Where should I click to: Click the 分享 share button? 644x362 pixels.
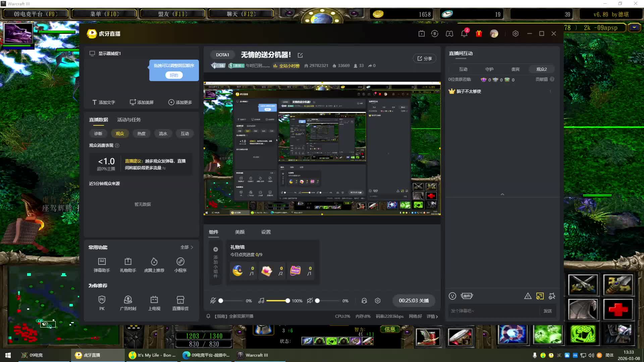pyautogui.click(x=425, y=58)
